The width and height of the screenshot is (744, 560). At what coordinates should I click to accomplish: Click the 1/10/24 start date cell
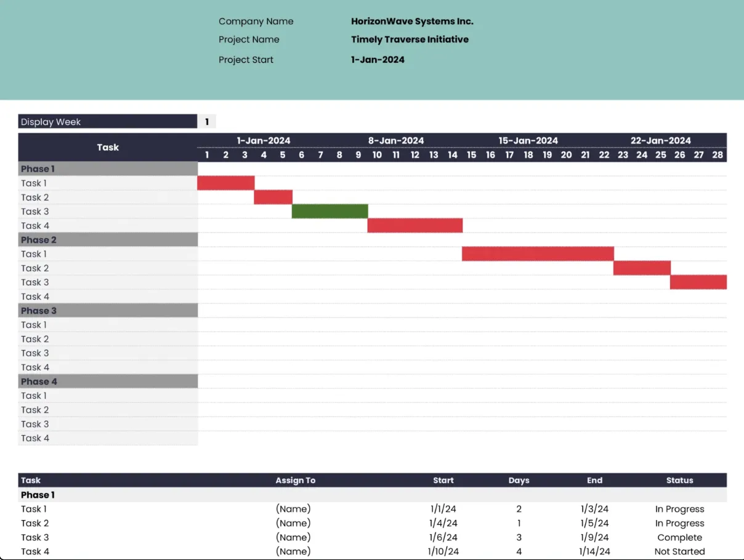443,551
